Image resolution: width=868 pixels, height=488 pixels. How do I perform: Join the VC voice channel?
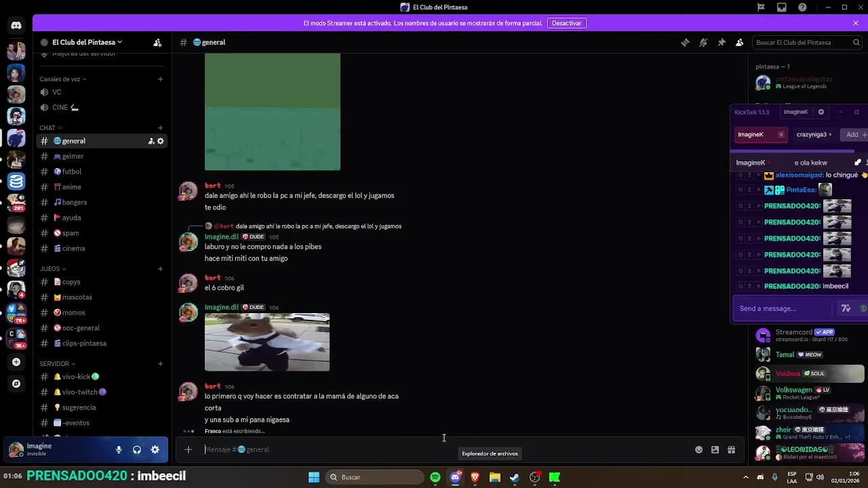(x=102, y=92)
